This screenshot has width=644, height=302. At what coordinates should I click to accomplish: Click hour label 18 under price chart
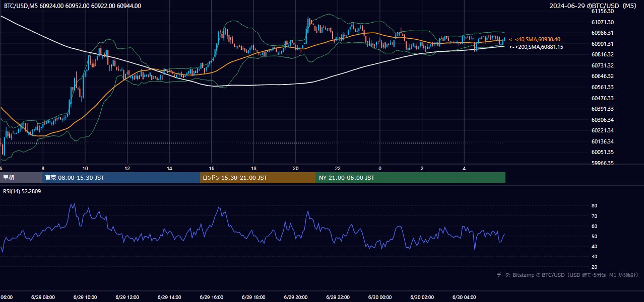[253, 168]
